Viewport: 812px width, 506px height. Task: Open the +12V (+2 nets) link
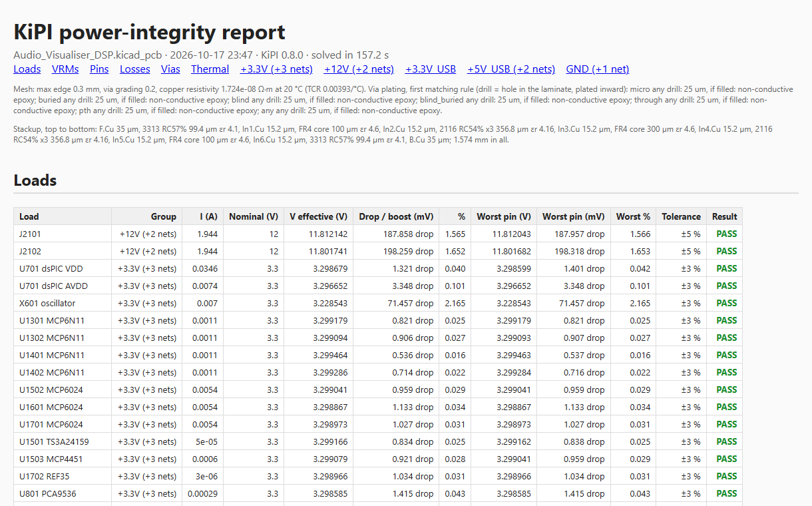(359, 69)
